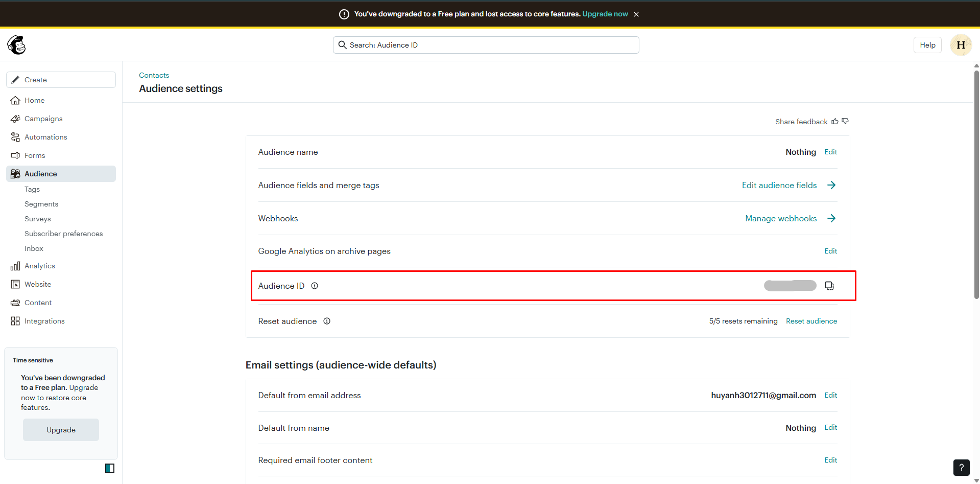The height and width of the screenshot is (484, 980).
Task: Click Manage webhooks link
Action: 781,218
